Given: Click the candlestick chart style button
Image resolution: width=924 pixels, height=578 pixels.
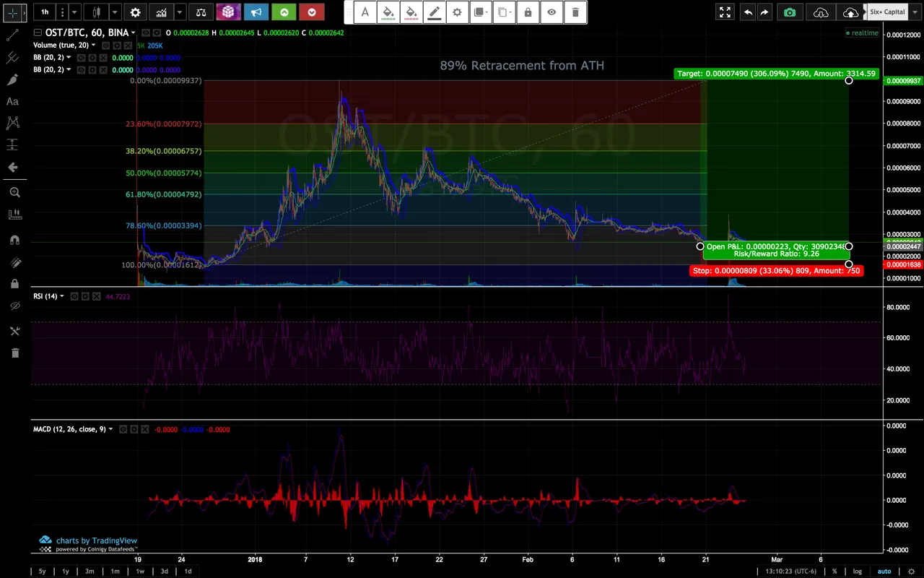Looking at the screenshot, I should coord(96,12).
